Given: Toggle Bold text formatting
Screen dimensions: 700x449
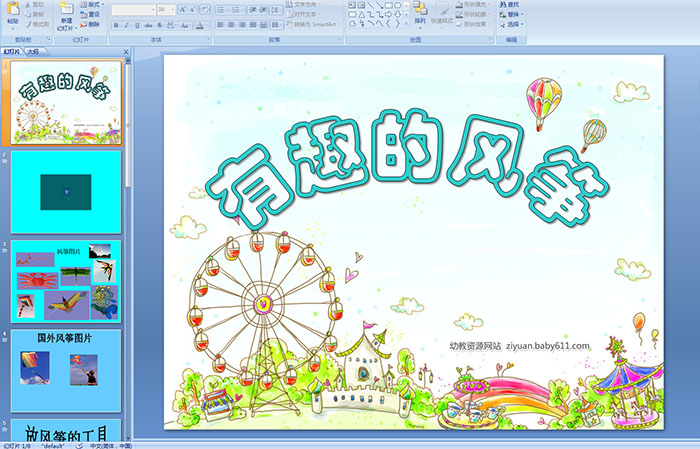Looking at the screenshot, I should pyautogui.click(x=115, y=24).
